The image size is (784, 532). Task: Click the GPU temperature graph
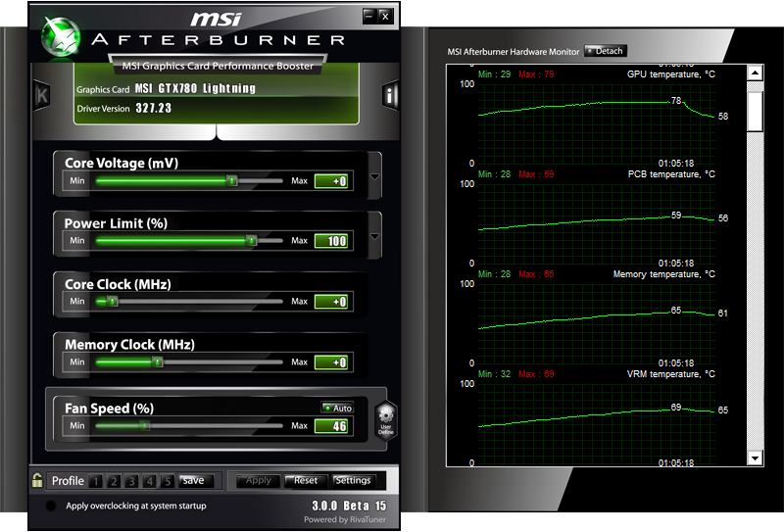click(x=597, y=124)
